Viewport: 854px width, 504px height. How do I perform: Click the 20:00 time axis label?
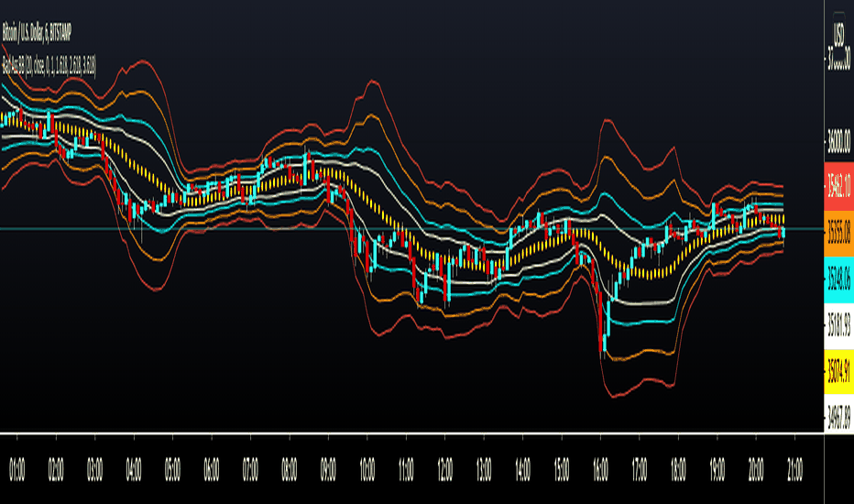pyautogui.click(x=756, y=469)
